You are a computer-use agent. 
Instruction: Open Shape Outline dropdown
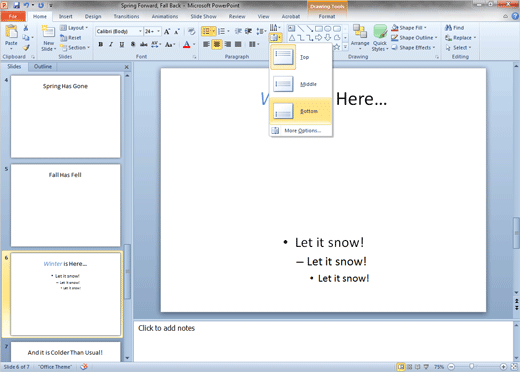point(414,38)
